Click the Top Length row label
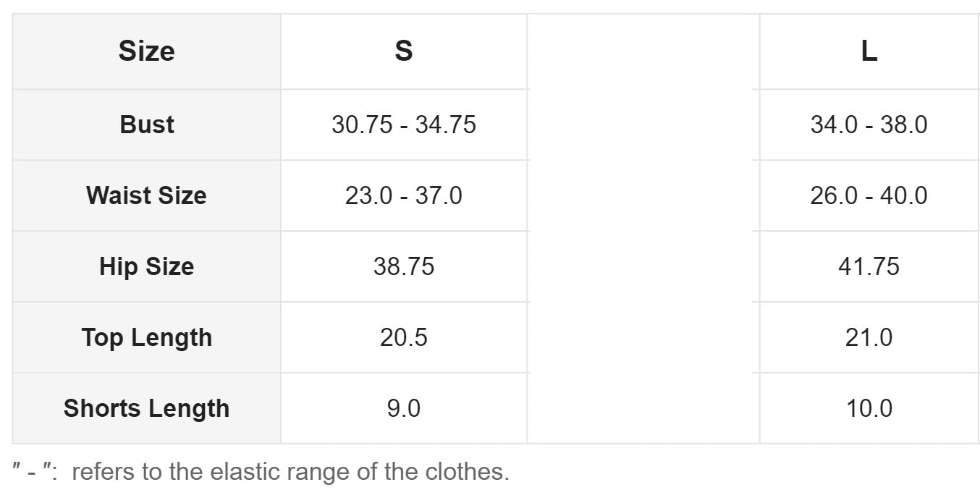 [x=146, y=337]
